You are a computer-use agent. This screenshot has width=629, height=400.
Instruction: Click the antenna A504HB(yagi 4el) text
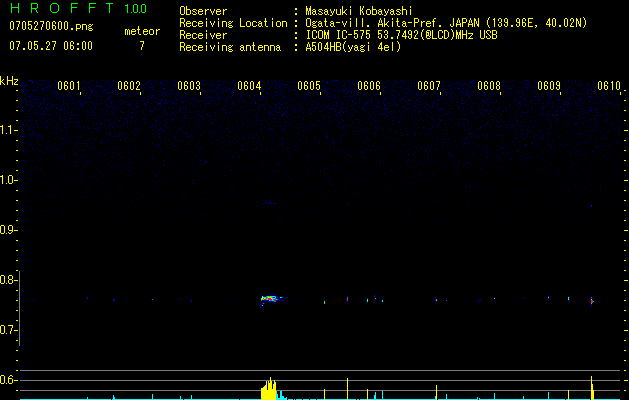pos(353,47)
